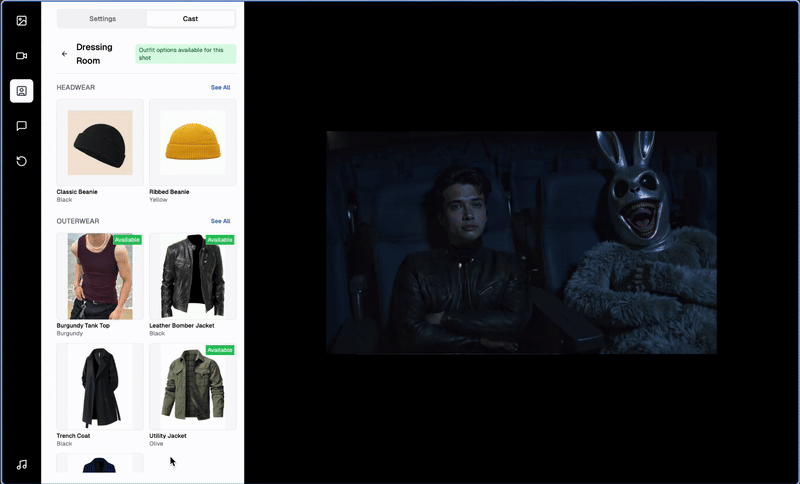
Task: Select the yellow Ribbed Beanie thumbnail
Action: [x=193, y=143]
